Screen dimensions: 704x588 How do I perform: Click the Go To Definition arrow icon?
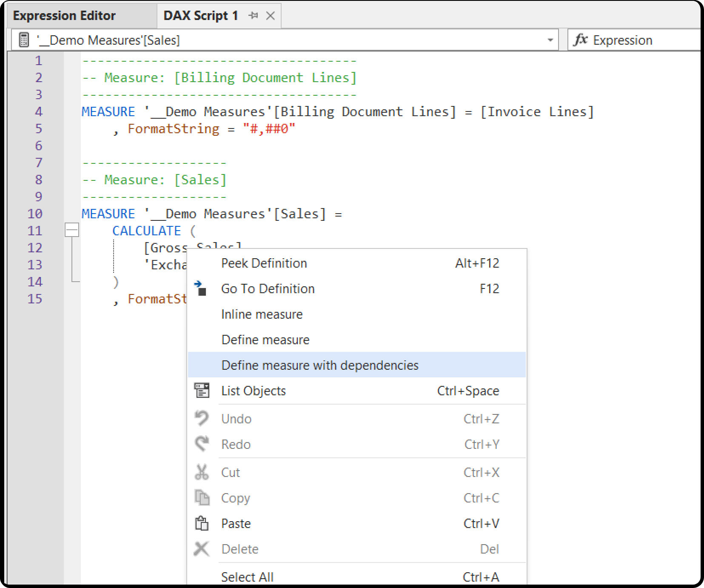point(200,288)
